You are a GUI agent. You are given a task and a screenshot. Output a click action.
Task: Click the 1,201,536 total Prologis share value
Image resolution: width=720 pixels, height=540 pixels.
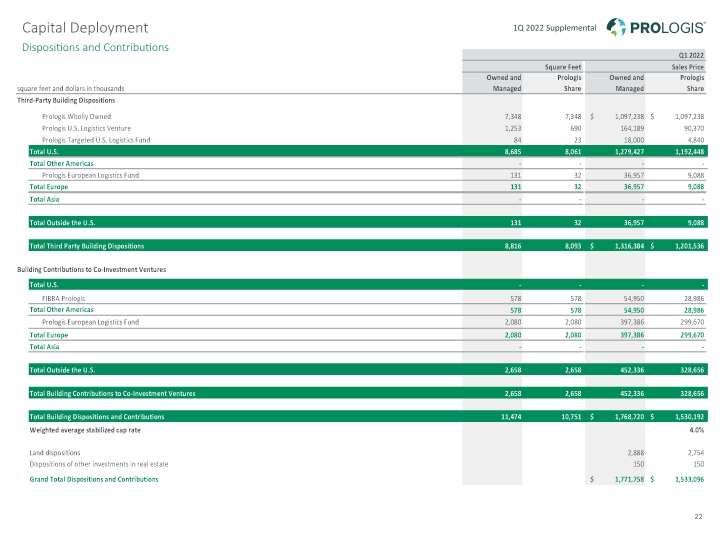pyautogui.click(x=690, y=246)
